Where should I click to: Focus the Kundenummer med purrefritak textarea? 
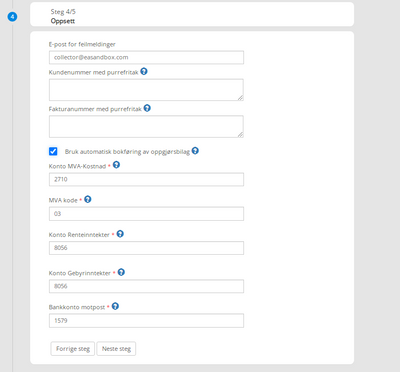point(146,90)
